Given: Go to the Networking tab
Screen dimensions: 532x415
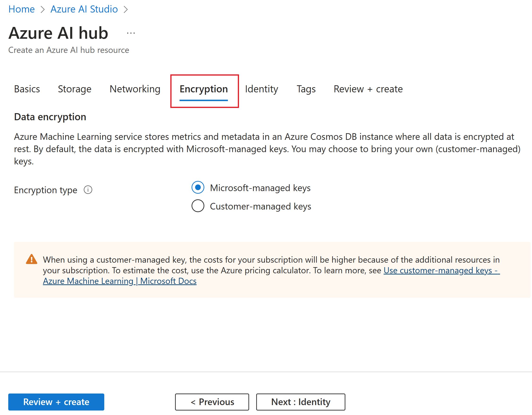Looking at the screenshot, I should pyautogui.click(x=135, y=89).
